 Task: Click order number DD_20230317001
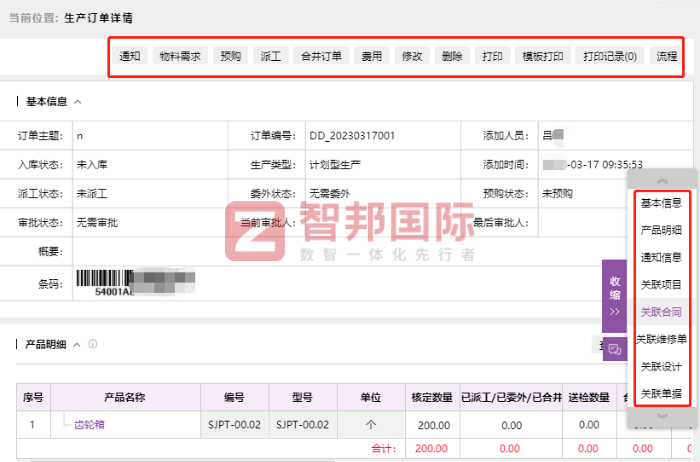[x=352, y=136]
